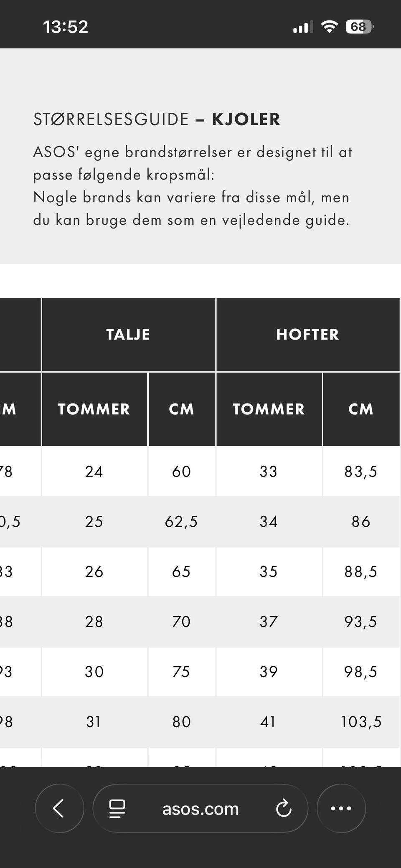
Task: Tap the KJOLER heading text
Action: (246, 119)
